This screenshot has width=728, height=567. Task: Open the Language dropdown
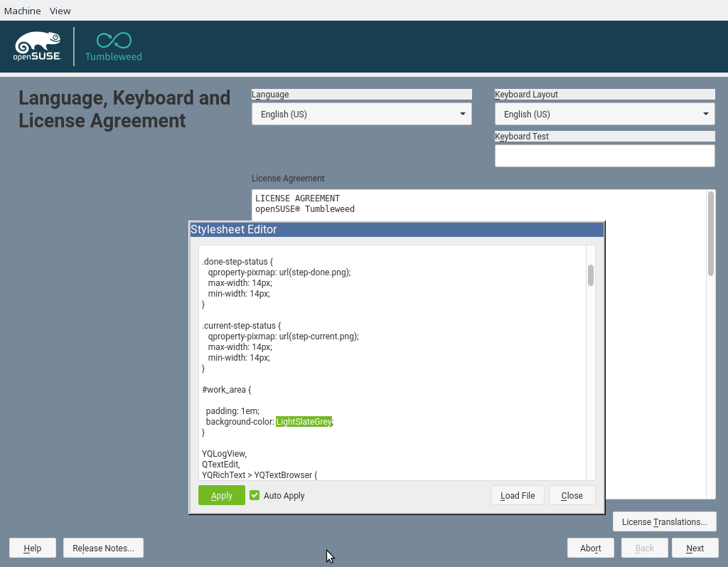click(361, 114)
